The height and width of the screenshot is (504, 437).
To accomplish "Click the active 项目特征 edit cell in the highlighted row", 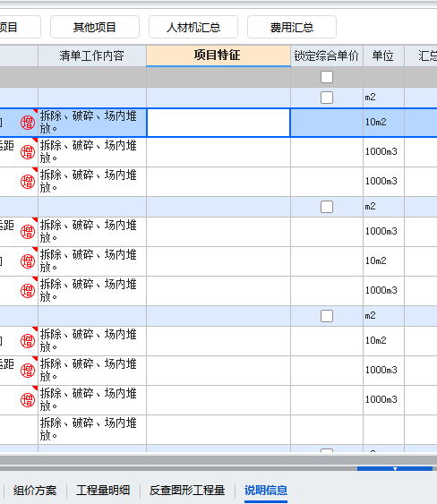I will click(x=218, y=123).
